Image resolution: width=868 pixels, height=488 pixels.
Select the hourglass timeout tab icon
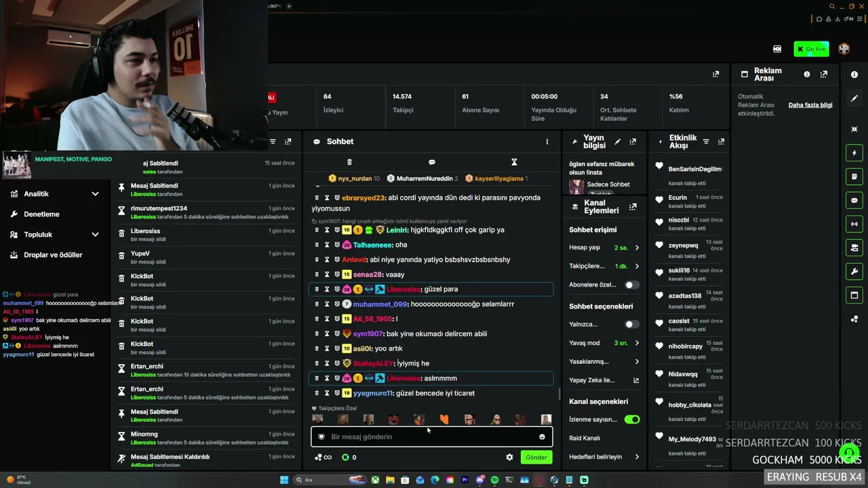pos(514,162)
